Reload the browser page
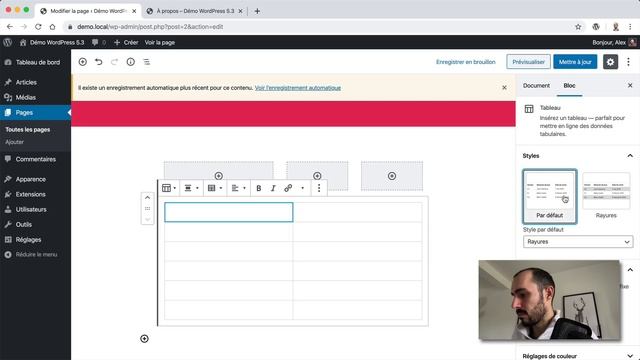Viewport: 640px width, 360px height. click(x=38, y=27)
